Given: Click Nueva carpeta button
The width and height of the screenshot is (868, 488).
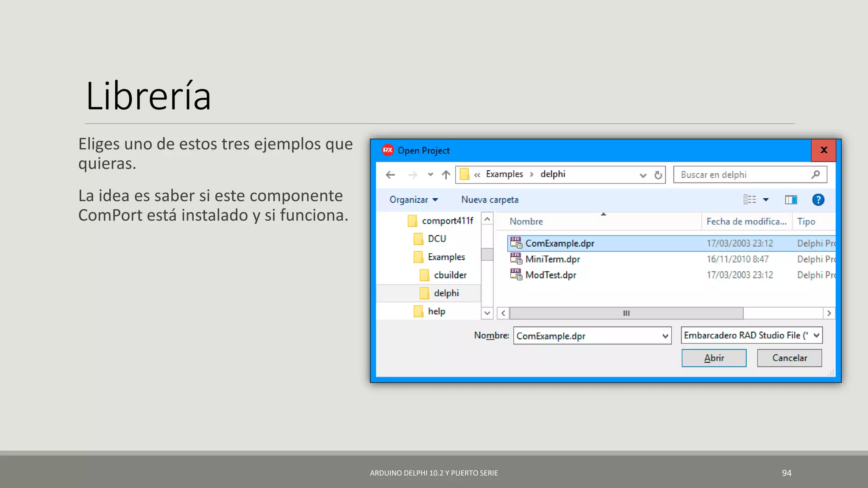Looking at the screenshot, I should (490, 200).
